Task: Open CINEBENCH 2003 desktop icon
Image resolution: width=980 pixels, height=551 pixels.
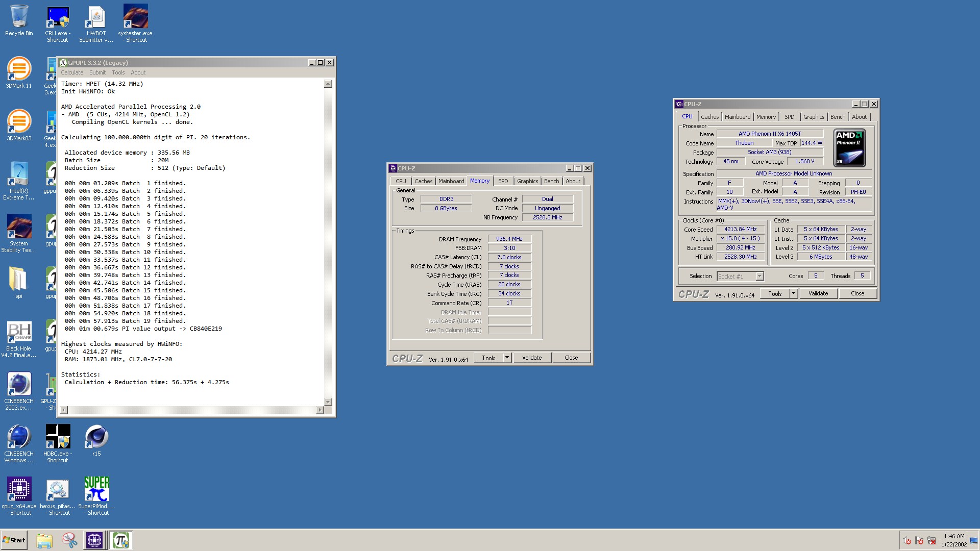Action: [x=19, y=391]
